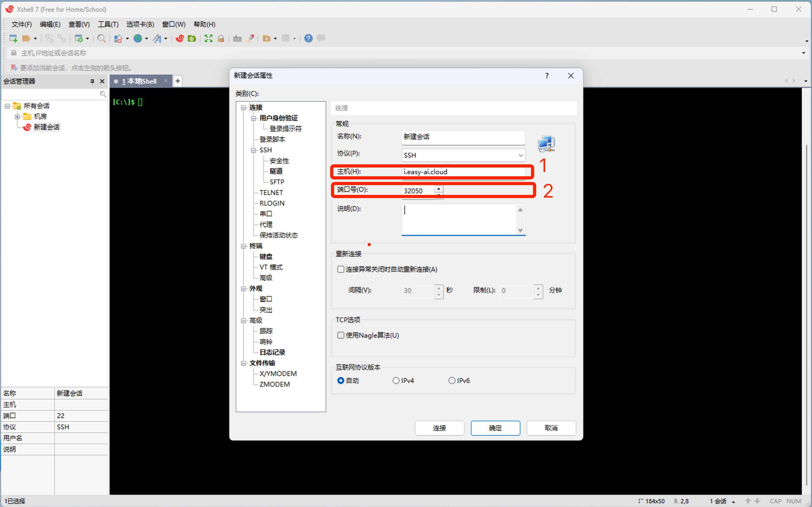812x507 pixels.
Task: Click the bookmark icon in the hint bar
Action: point(14,68)
